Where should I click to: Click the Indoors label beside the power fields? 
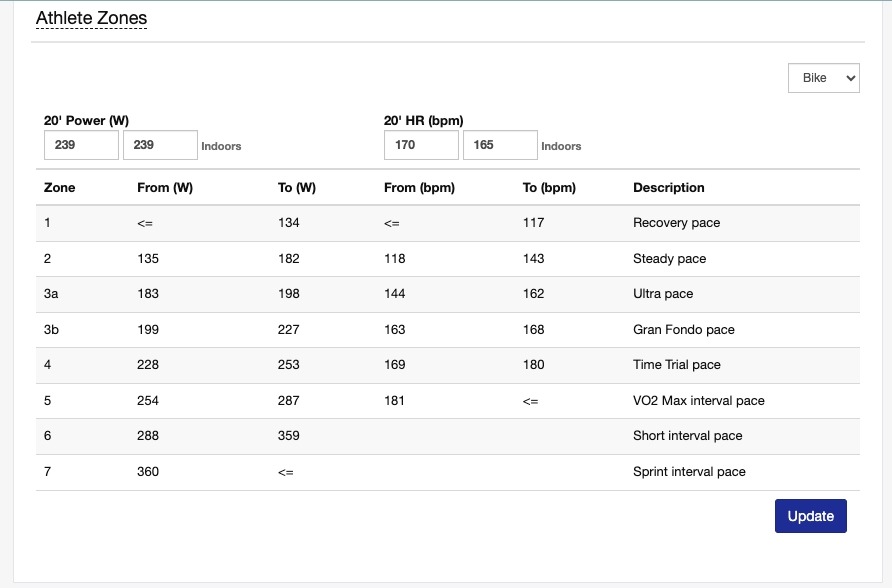(221, 146)
